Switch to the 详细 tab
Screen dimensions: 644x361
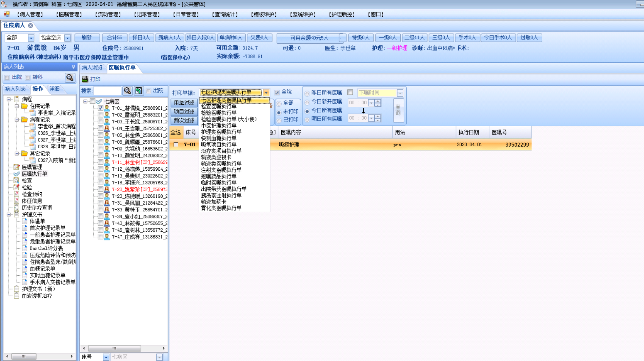(55, 89)
